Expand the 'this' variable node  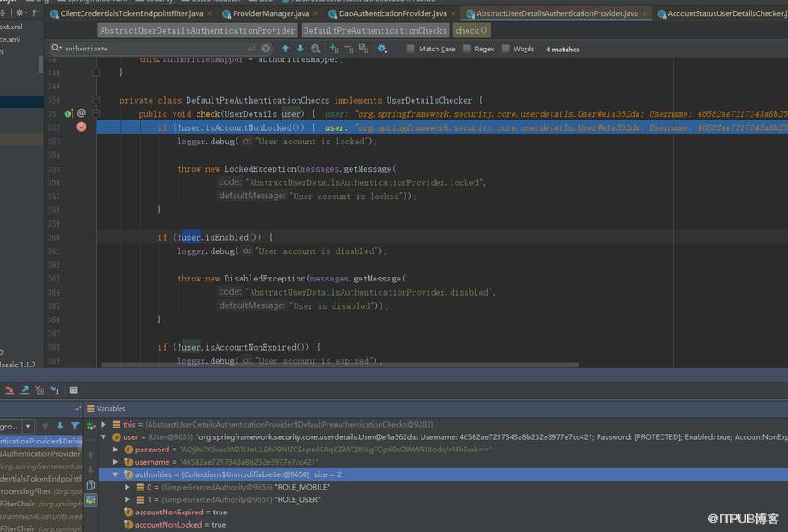point(104,425)
